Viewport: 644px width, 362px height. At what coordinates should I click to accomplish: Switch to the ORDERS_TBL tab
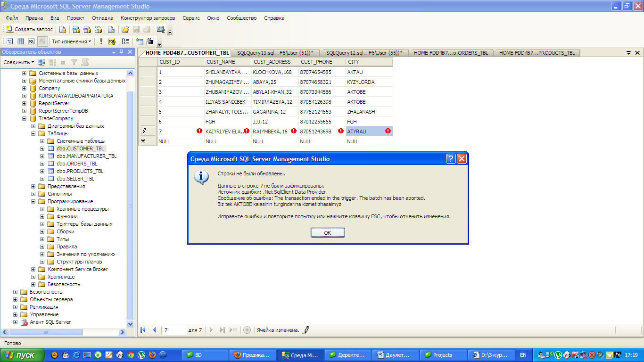(451, 53)
